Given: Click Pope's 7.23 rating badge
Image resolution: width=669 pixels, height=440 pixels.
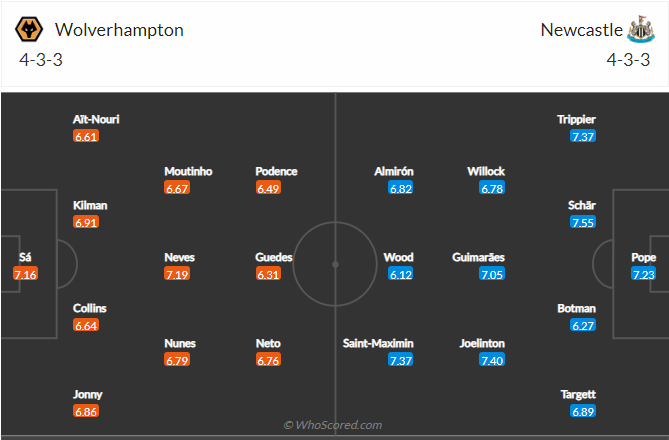Looking at the screenshot, I should [644, 274].
